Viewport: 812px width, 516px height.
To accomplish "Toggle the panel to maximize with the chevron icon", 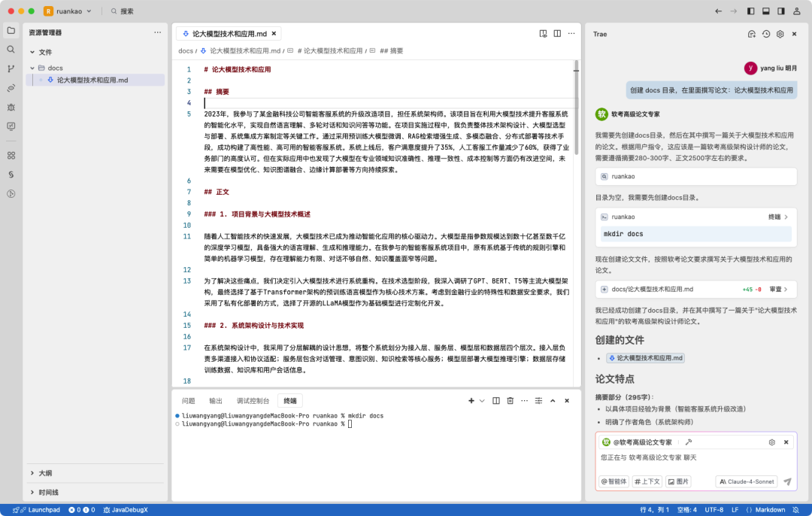I will click(553, 401).
